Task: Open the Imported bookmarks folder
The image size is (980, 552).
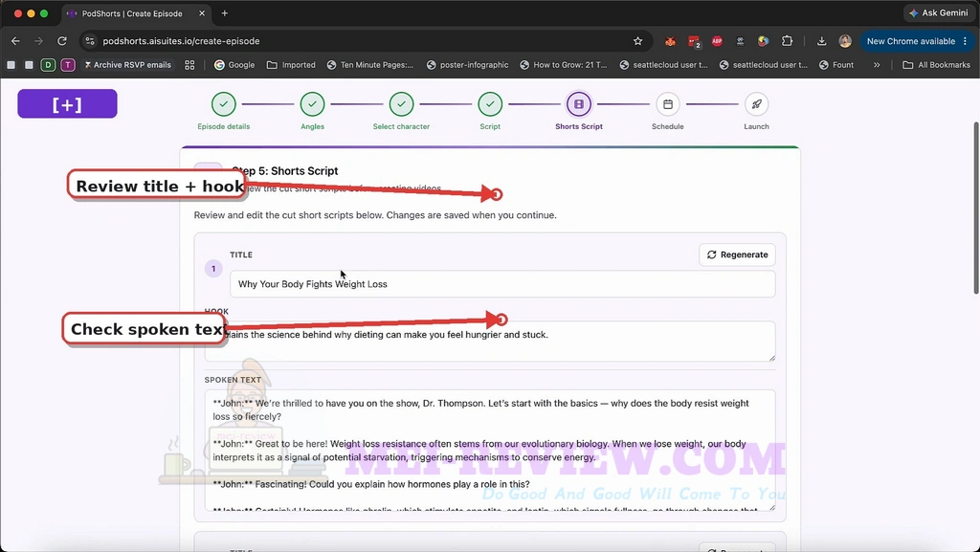Action: tap(291, 65)
